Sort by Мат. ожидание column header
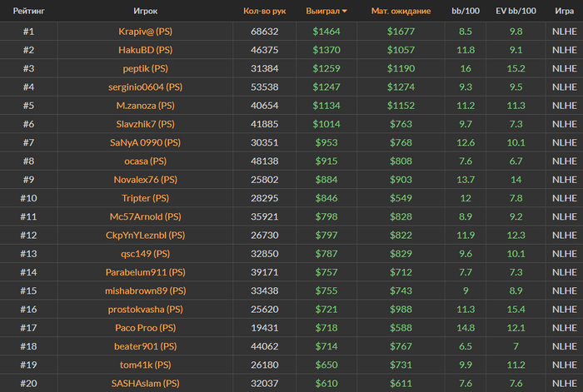Image resolution: width=583 pixels, height=392 pixels. point(401,11)
